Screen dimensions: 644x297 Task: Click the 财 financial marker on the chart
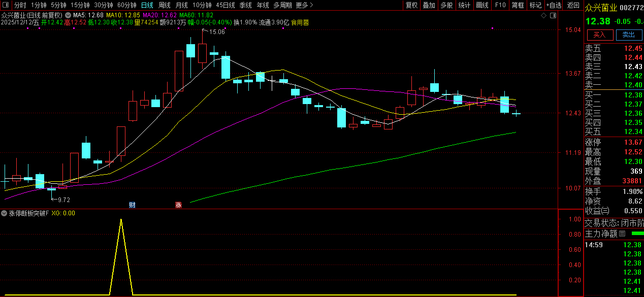(132, 205)
